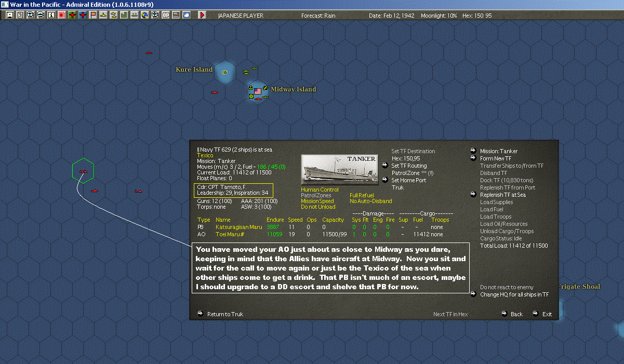Click the single yellow ship toolbar icon
The image size is (624, 364).
[103, 15]
